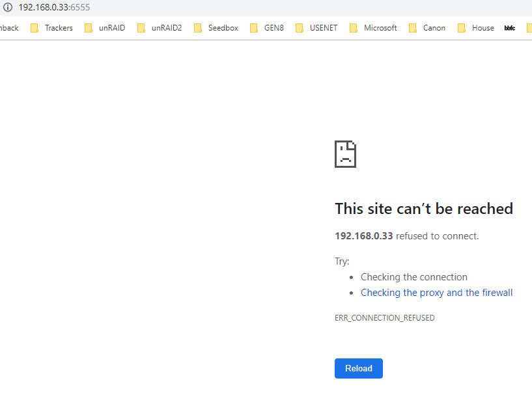Screen dimensions: 532x400
Task: Open Checking the proxy and the firewall link
Action: (436, 293)
